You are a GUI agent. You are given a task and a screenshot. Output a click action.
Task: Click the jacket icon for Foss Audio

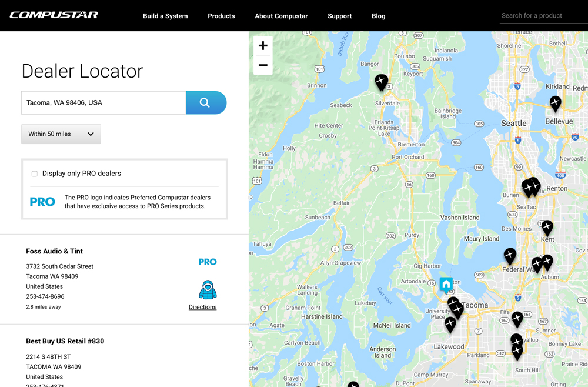pyautogui.click(x=208, y=290)
